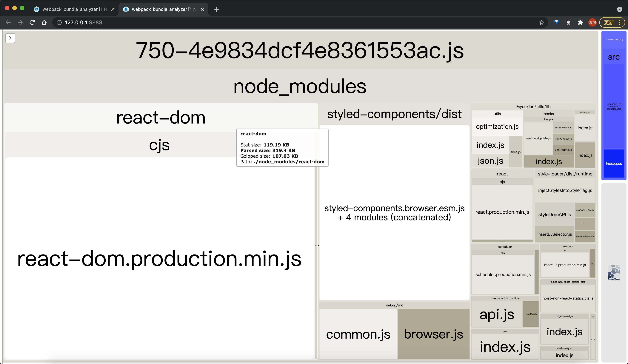Screen dimensions: 628x364
Task: Select useForceUpdate.js hook module
Action: coord(538,138)
